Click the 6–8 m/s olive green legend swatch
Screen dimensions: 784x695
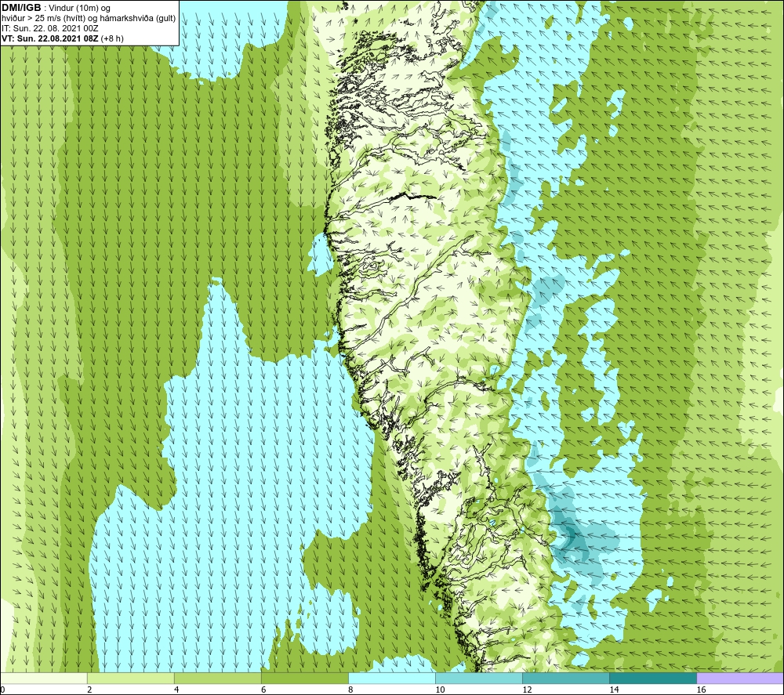pos(304,678)
